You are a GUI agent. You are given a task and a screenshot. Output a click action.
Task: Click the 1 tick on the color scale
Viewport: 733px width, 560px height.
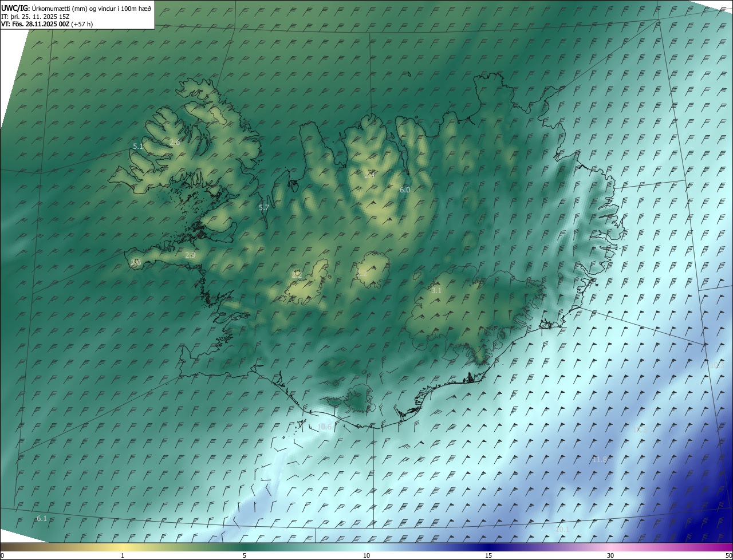[123, 555]
